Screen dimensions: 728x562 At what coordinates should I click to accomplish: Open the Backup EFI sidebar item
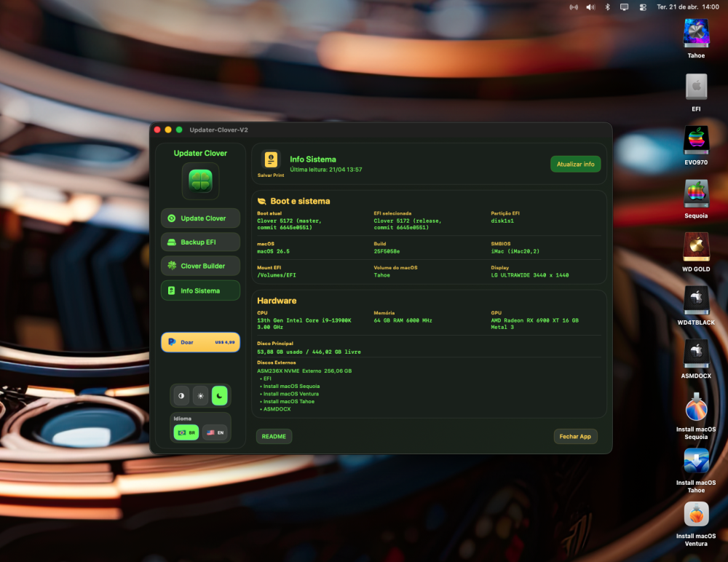tap(201, 242)
